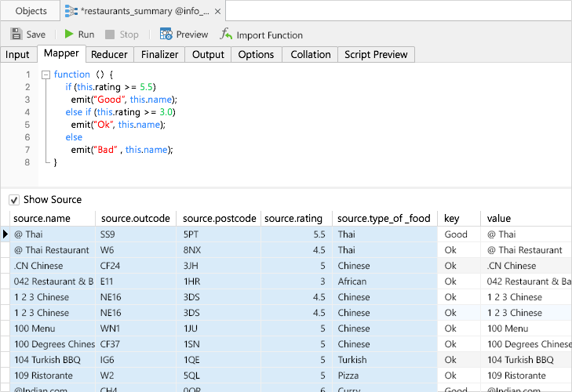Click the Save button label
The image size is (572, 392).
(x=36, y=34)
